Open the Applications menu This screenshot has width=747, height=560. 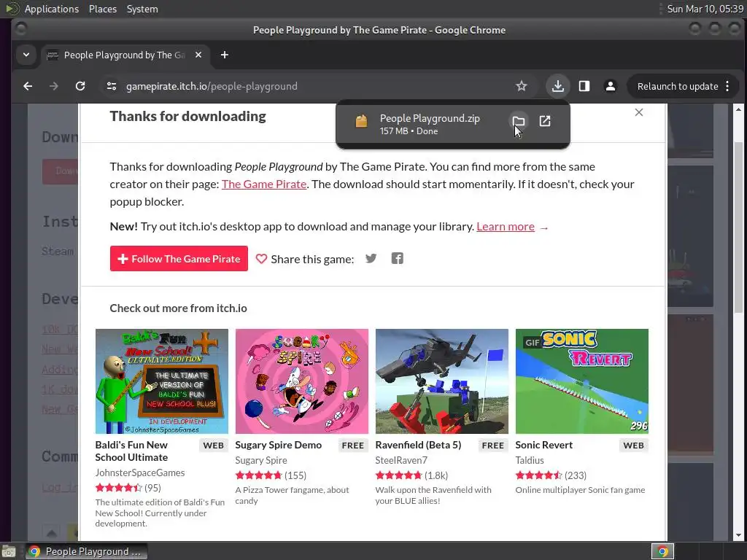point(52,9)
